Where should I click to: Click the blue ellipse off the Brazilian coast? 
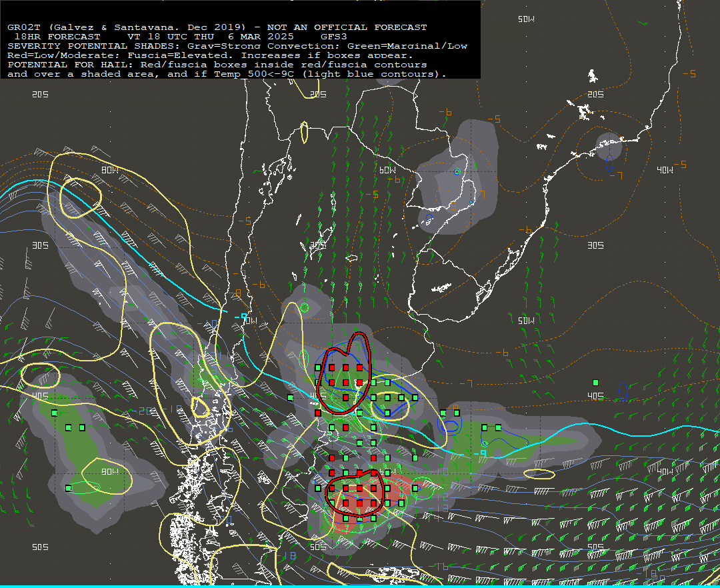pos(609,163)
